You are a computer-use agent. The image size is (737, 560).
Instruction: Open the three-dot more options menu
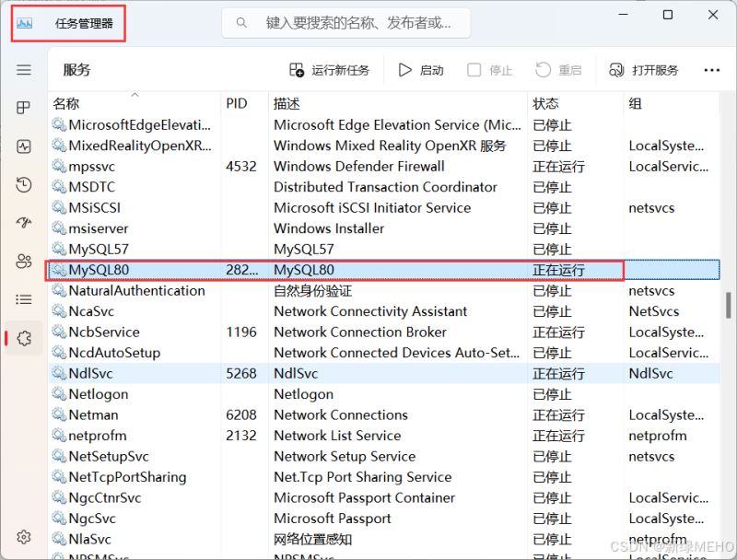pyautogui.click(x=711, y=70)
